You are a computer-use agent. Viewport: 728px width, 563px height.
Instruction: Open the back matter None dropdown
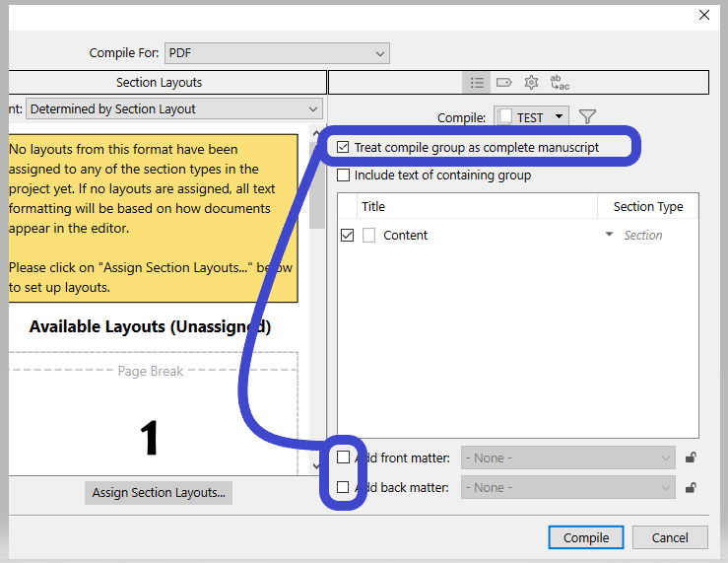tap(568, 488)
